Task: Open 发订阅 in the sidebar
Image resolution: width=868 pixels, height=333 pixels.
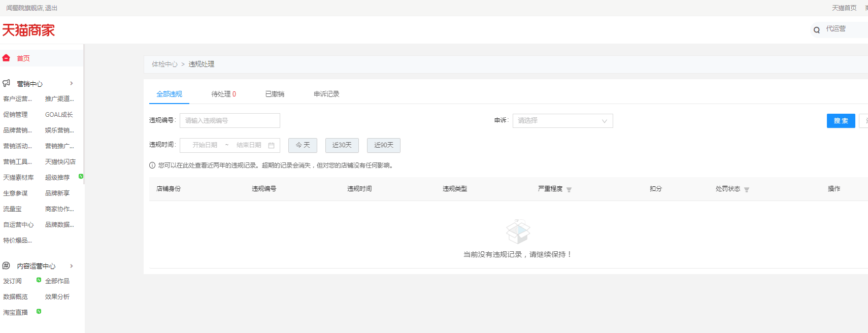Action: click(x=12, y=281)
